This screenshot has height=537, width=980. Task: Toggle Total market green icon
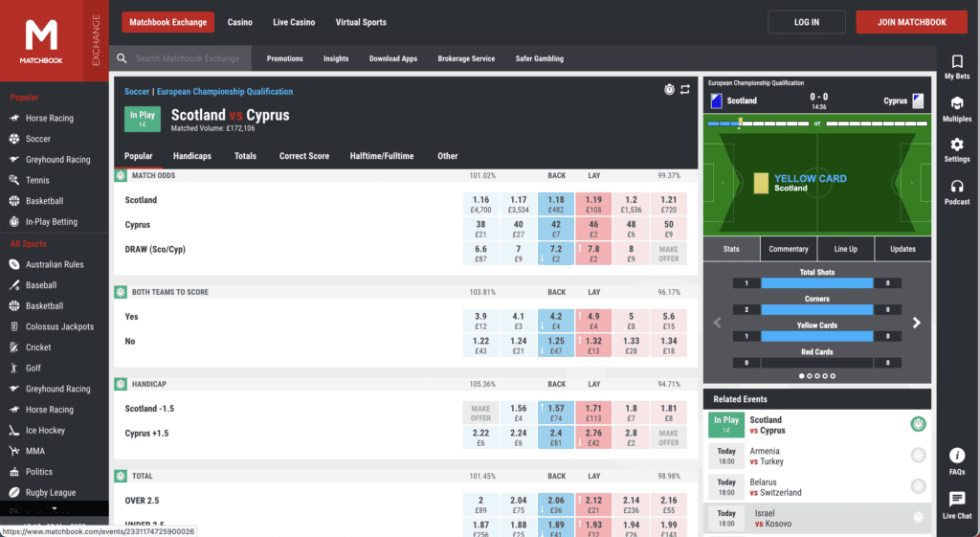(x=121, y=476)
